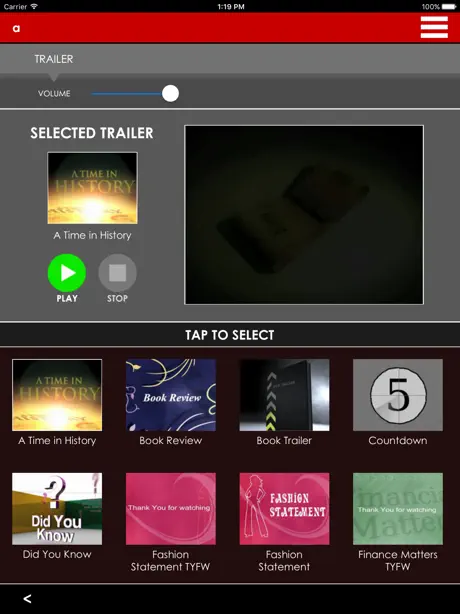
Task: Go back with the bottom arrow
Action: (x=27, y=598)
